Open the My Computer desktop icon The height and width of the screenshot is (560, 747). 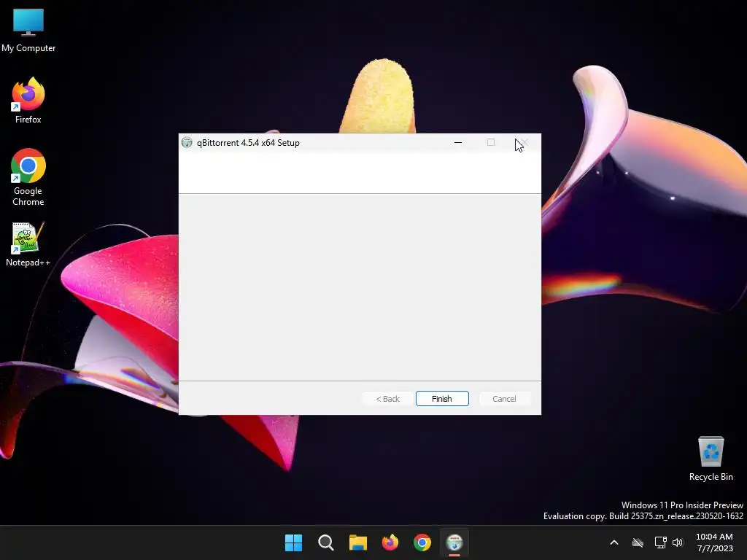28,30
